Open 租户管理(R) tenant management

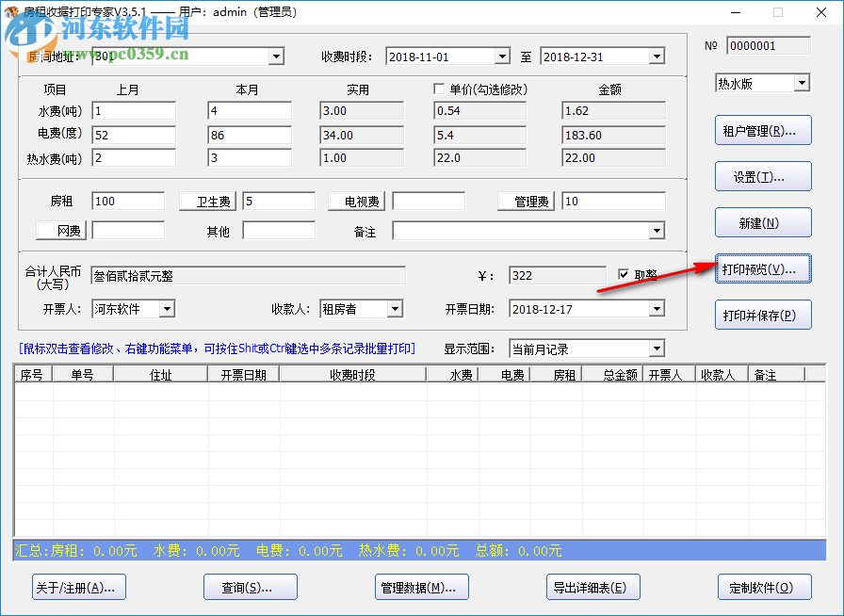pos(762,130)
